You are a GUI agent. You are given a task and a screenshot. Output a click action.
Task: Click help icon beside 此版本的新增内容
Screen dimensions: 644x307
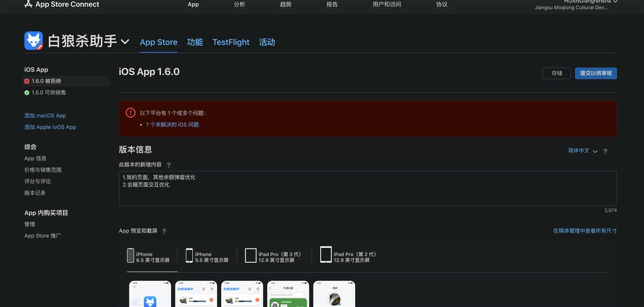[169, 165]
